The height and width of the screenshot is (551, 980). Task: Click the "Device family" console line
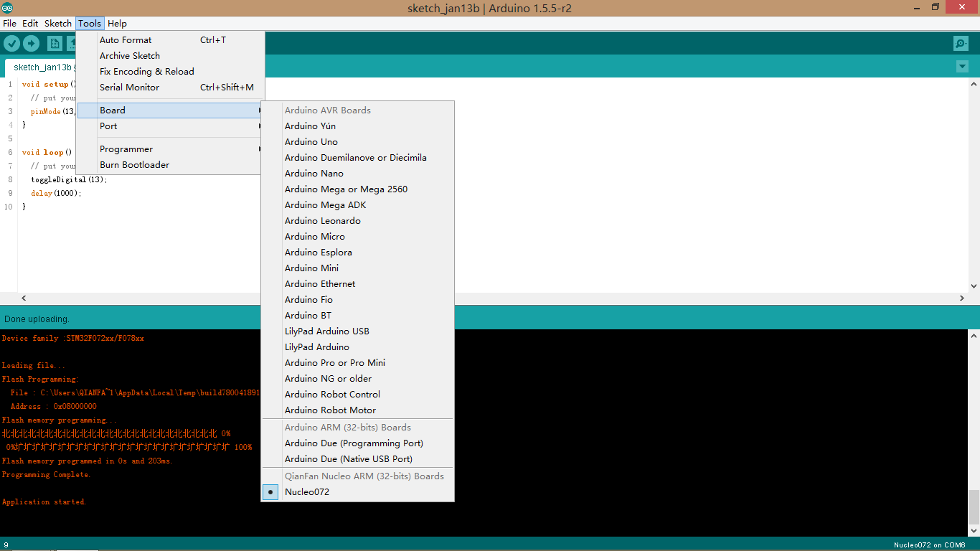click(x=73, y=339)
